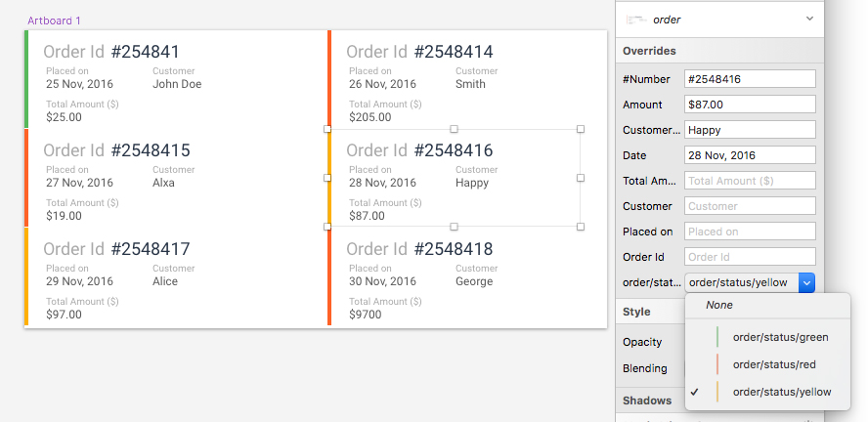Select order card #254841
The image size is (868, 422).
[x=176, y=80]
